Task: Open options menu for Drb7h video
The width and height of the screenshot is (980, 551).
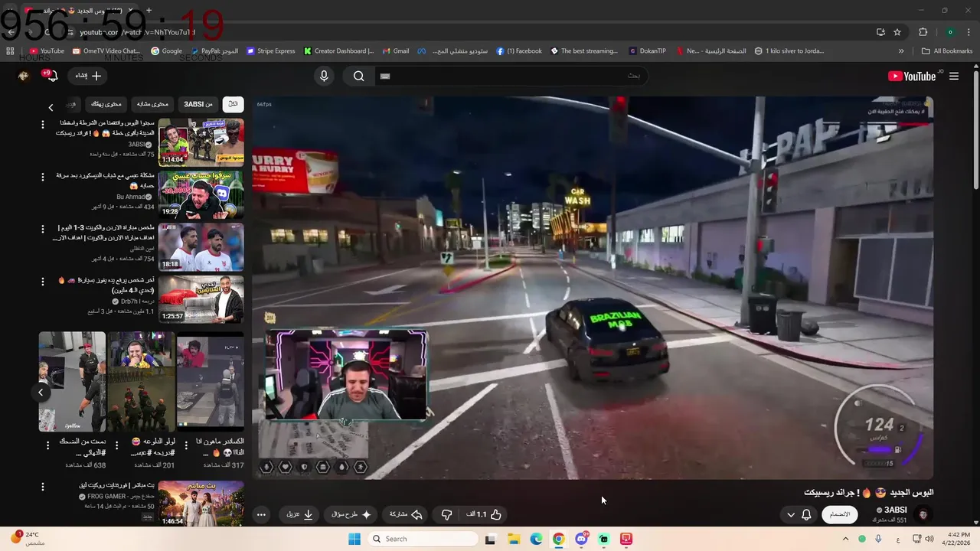Action: pos(44,282)
